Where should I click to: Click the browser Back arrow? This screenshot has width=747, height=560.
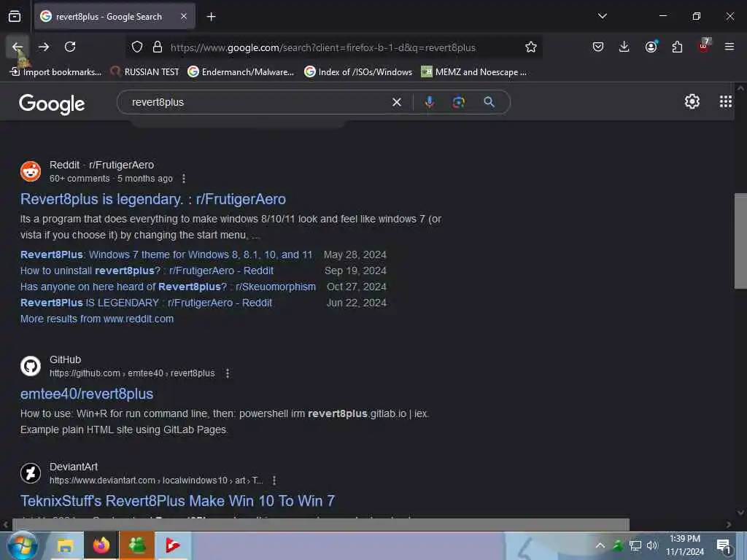(x=18, y=47)
